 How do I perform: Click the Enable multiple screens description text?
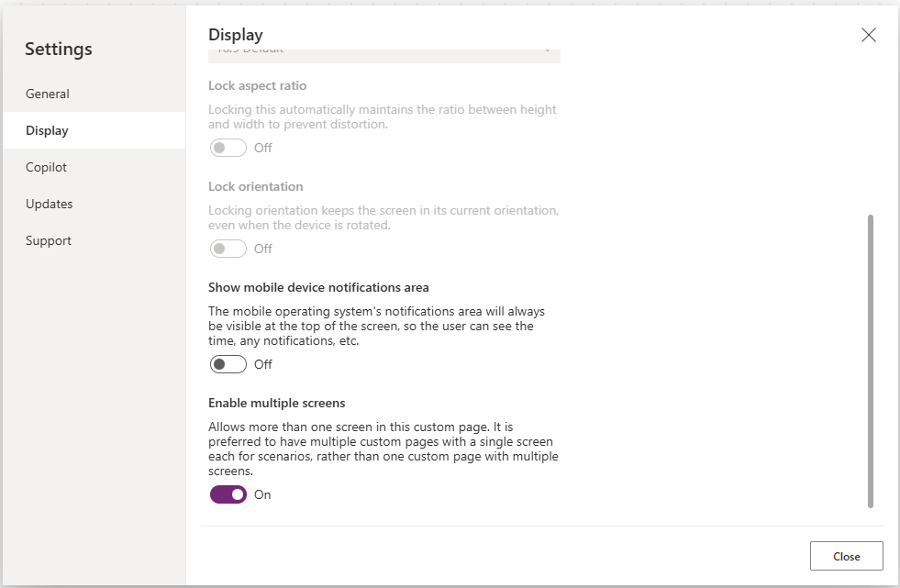coord(383,449)
